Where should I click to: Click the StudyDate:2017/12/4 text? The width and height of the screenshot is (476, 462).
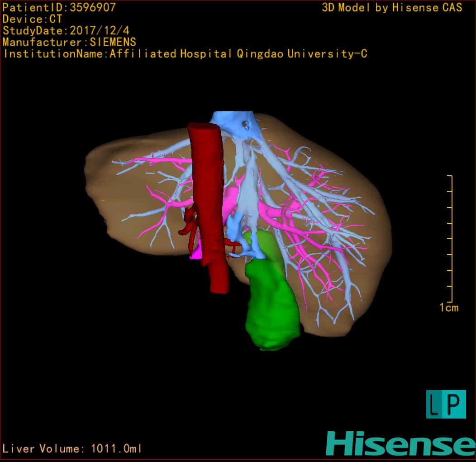(66, 31)
